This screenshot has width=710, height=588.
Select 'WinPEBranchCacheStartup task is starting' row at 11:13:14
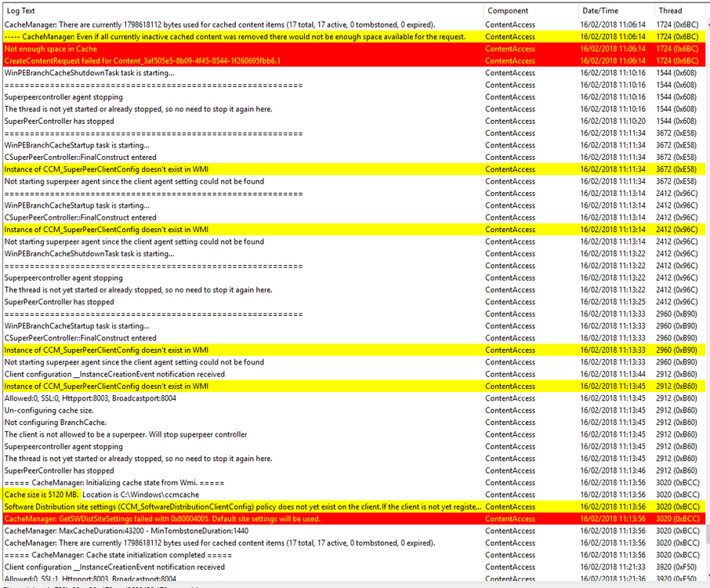coord(354,205)
